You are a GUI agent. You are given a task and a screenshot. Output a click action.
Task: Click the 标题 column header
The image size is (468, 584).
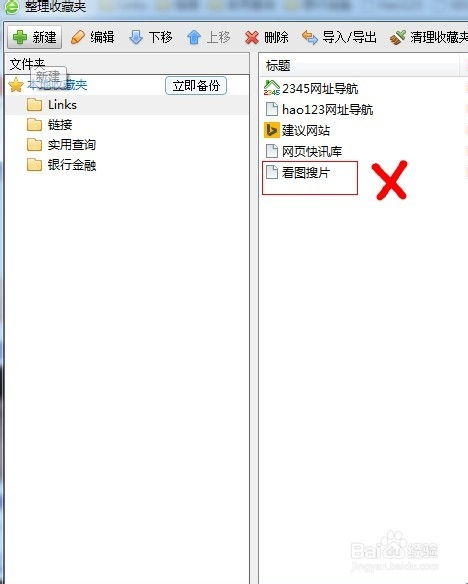(278, 66)
